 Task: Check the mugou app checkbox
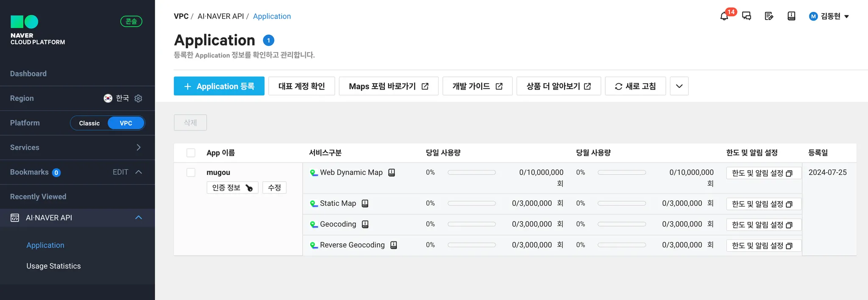pos(191,172)
